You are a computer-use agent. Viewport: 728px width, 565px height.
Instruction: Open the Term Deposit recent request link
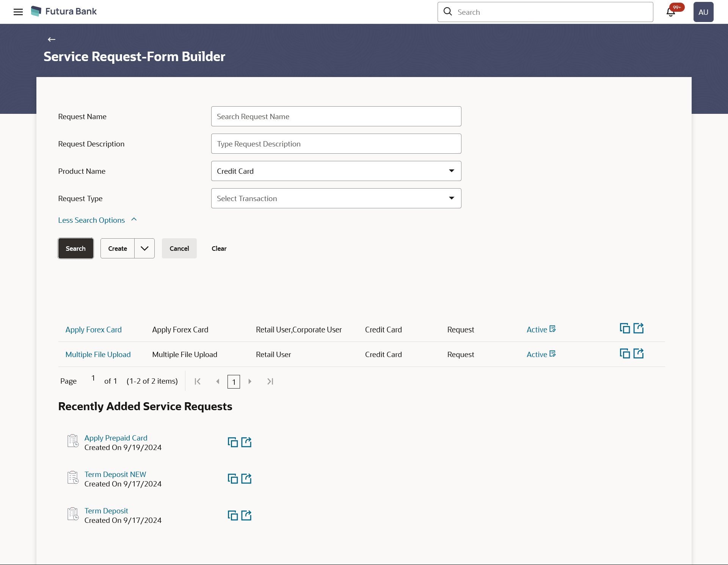[x=106, y=511]
